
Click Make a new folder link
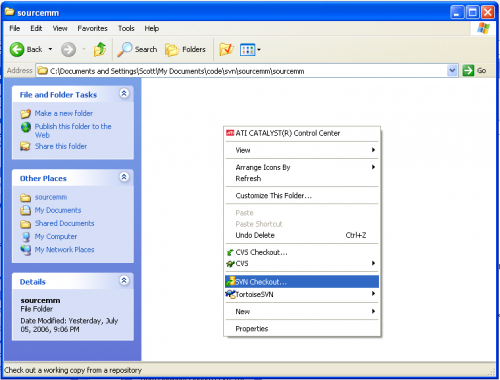tap(64, 113)
